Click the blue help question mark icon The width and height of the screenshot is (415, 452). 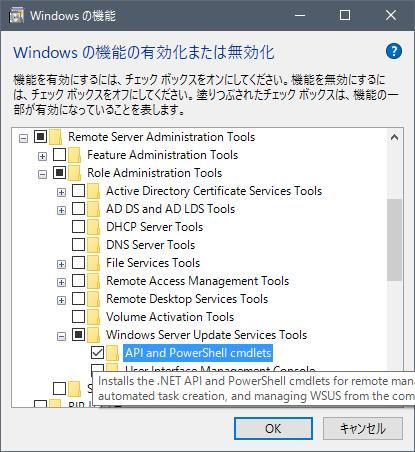394,52
